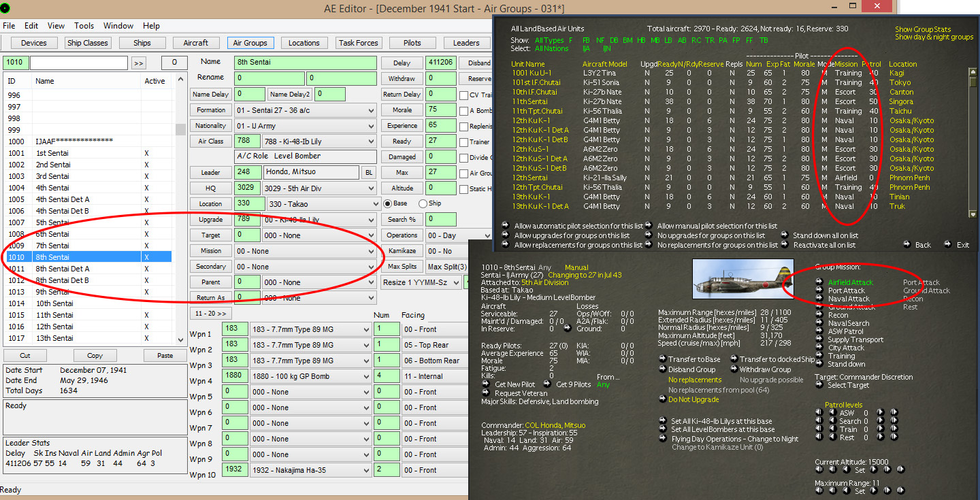This screenshot has width=980, height=500.
Task: Toggle the CV Trained checkbox
Action: click(463, 95)
